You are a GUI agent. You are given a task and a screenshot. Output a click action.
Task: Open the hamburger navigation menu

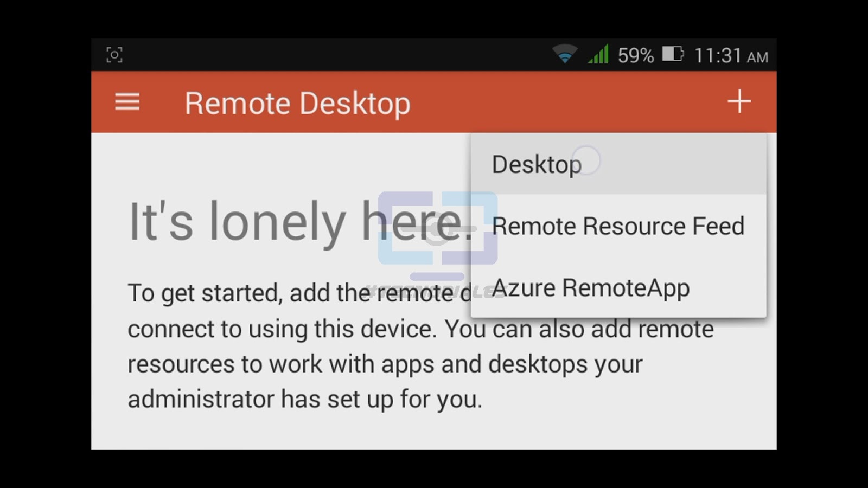(127, 102)
